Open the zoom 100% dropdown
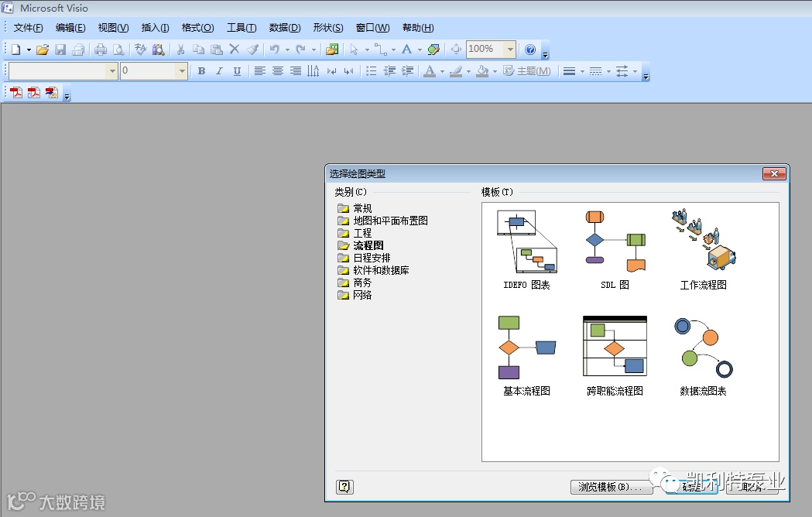The image size is (812, 517). tap(511, 50)
